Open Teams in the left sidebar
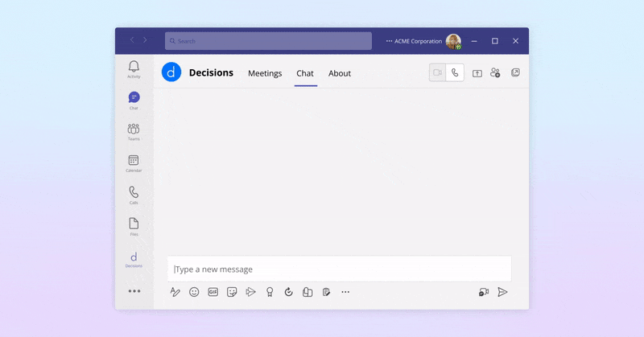The height and width of the screenshot is (337, 644). 134,132
